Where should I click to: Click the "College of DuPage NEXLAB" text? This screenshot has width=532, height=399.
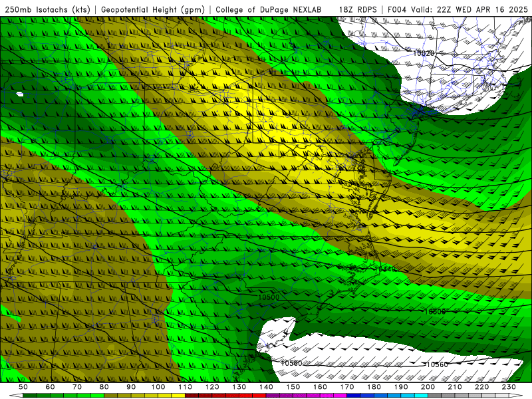(268, 9)
